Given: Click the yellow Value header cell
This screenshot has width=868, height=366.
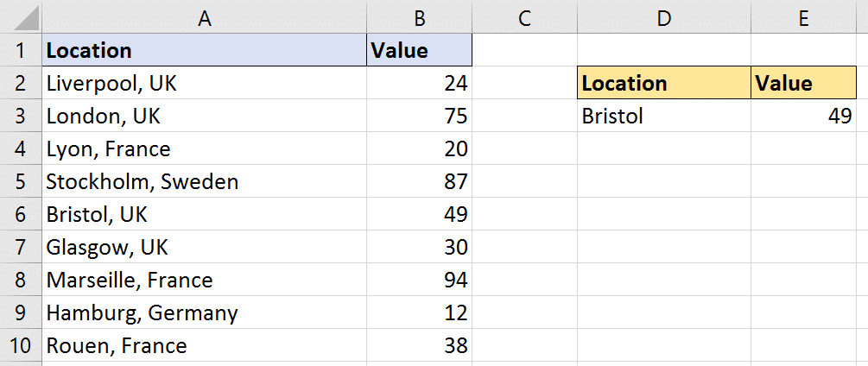Looking at the screenshot, I should (x=804, y=84).
